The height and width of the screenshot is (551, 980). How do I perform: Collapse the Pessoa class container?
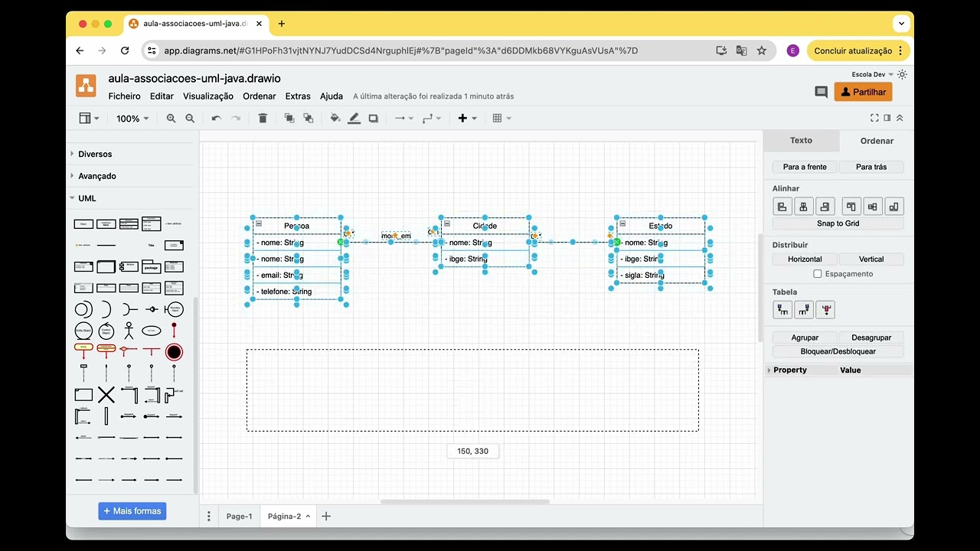tap(259, 223)
